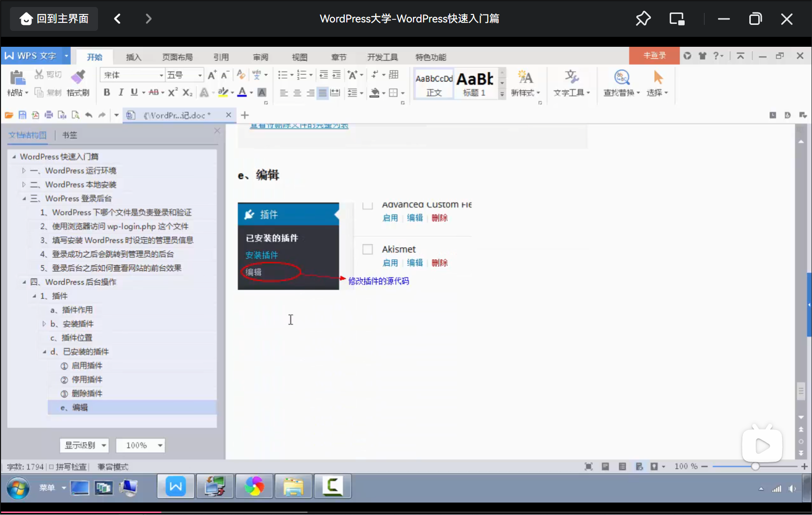Click the save icon in quick toolbar

click(22, 115)
